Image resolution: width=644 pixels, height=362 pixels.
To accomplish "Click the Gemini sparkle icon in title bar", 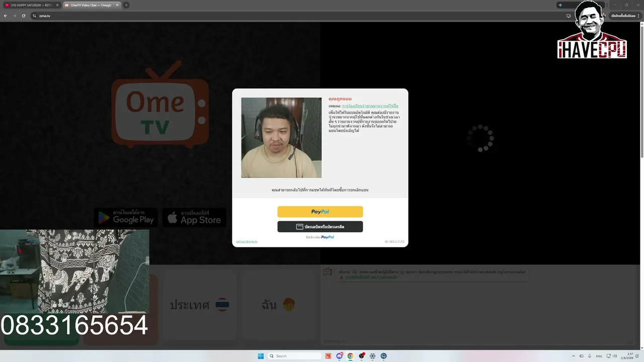I will pos(560,5).
